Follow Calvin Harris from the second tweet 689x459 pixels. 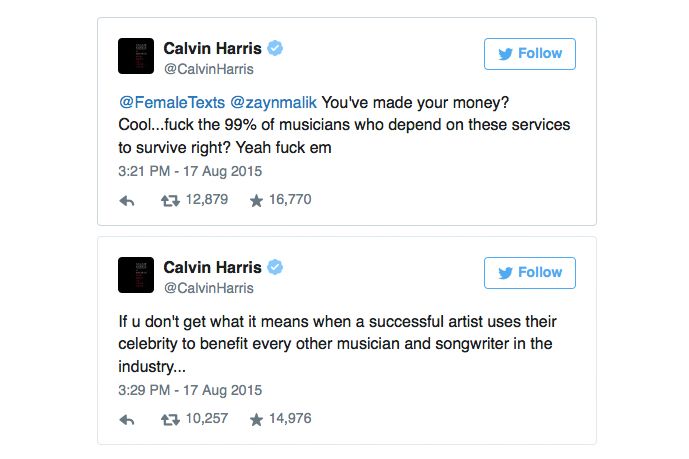(529, 273)
